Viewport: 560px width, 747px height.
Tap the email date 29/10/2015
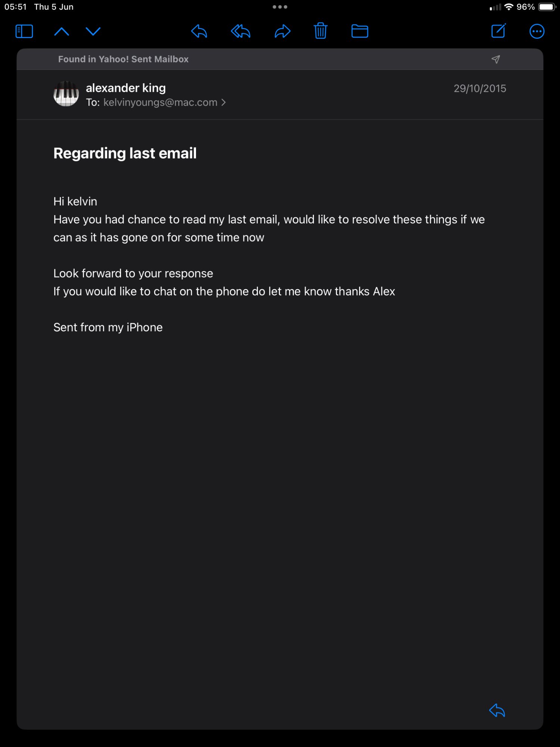pos(480,89)
